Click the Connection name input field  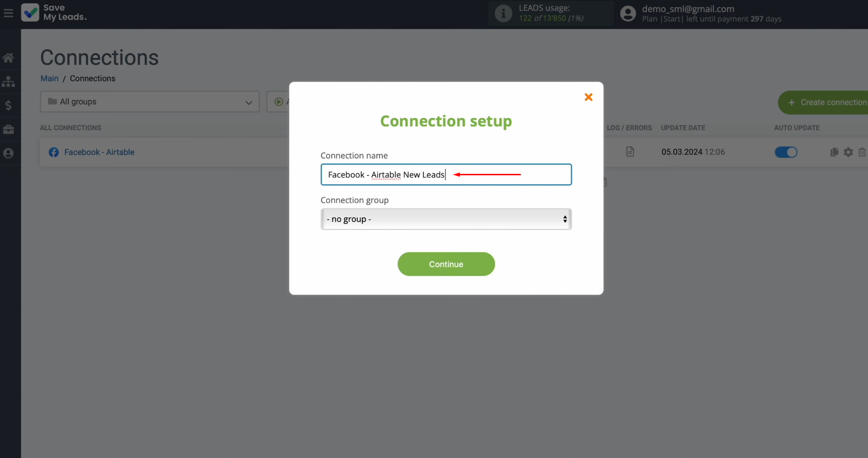[446, 174]
